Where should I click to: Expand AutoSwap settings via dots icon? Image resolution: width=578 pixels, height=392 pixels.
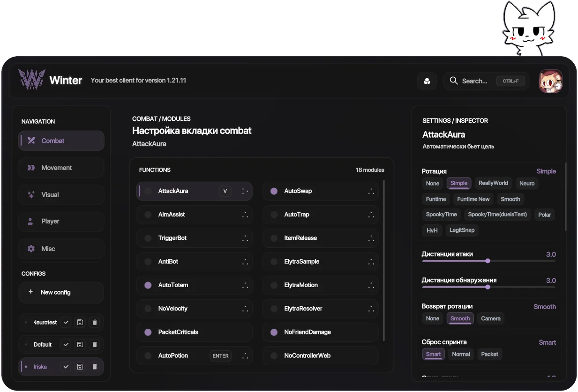tap(371, 191)
